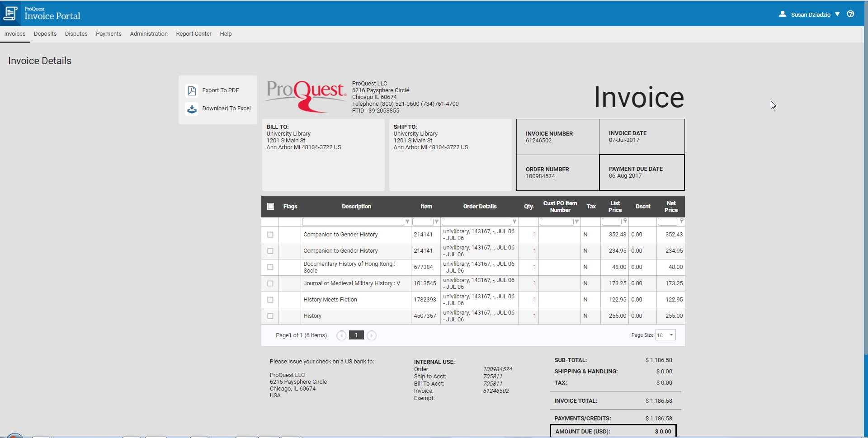
Task: Switch to the Administration menu
Action: [149, 33]
